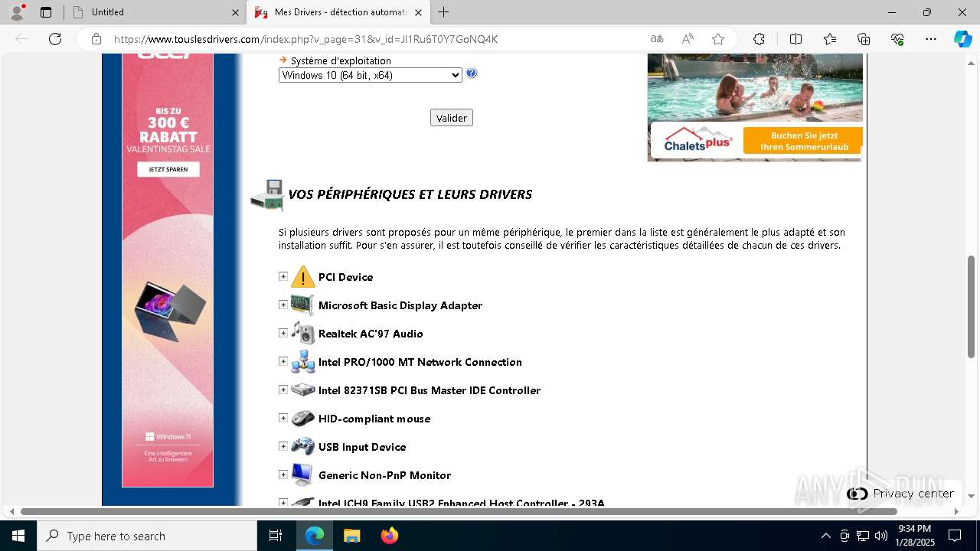
Task: Open the notification center
Action: coord(955,536)
